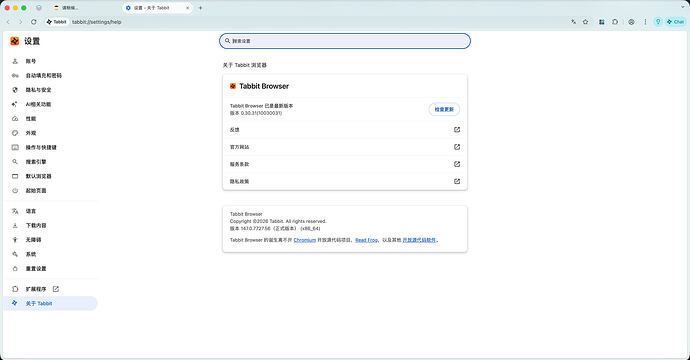Click the browser back arrow
690x360 pixels.
8,22
